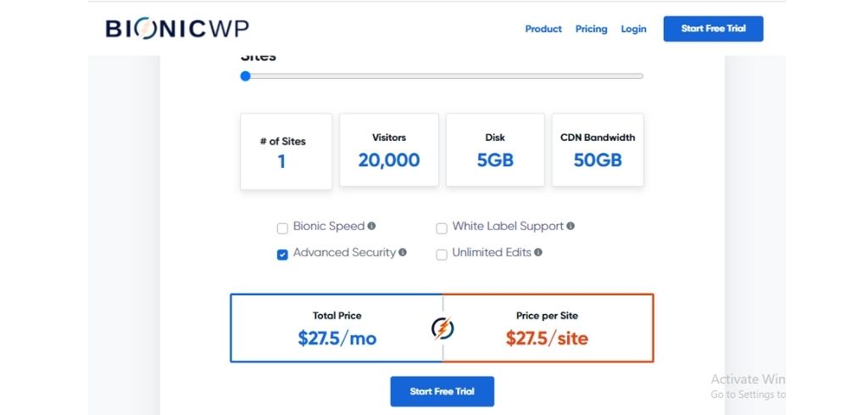Uncheck the Advanced Security checkbox

point(282,255)
